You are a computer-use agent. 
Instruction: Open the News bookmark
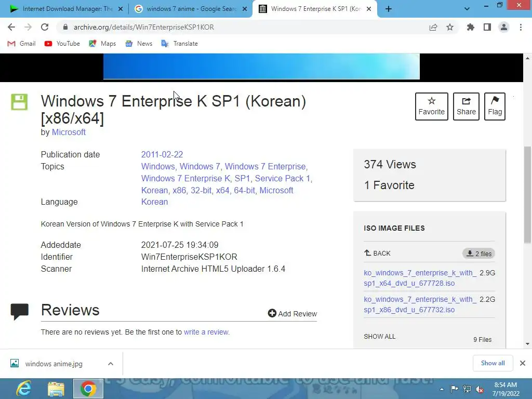pos(138,44)
